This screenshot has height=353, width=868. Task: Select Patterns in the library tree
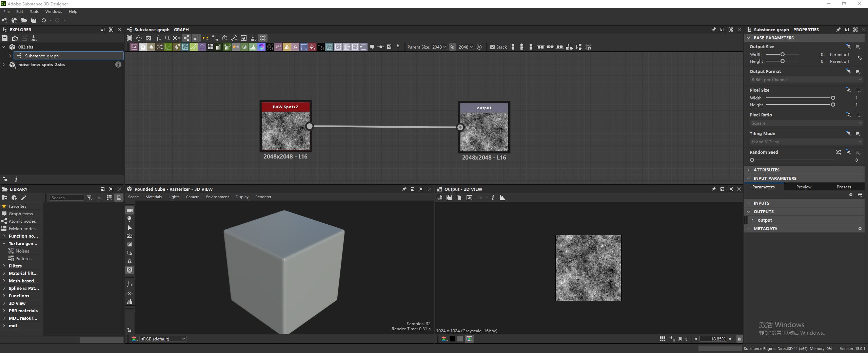click(x=23, y=258)
